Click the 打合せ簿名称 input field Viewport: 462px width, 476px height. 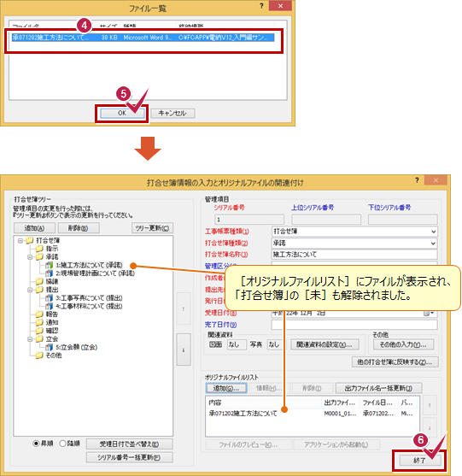tap(354, 255)
